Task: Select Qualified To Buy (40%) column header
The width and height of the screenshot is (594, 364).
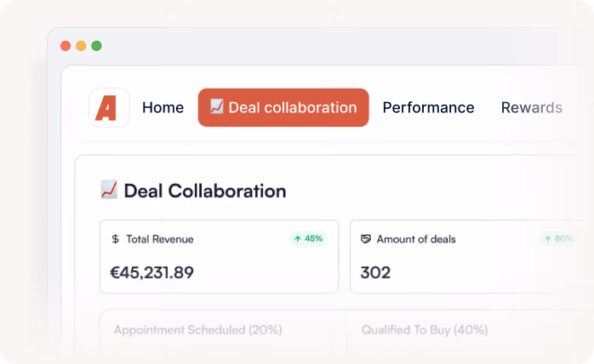Action: click(425, 330)
